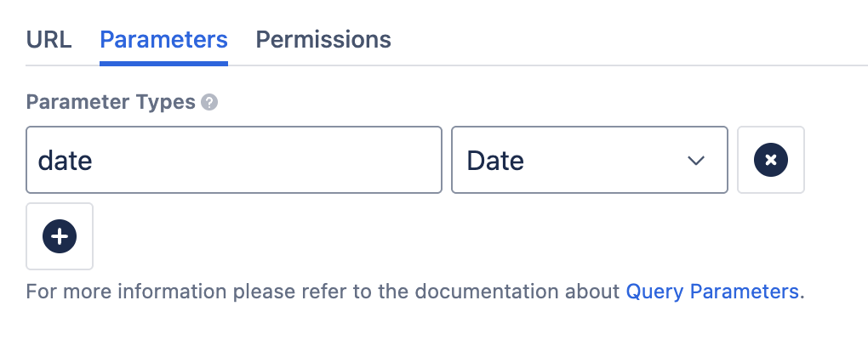This screenshot has width=868, height=340.
Task: Click the Parameter Types help icon
Action: pos(209,103)
